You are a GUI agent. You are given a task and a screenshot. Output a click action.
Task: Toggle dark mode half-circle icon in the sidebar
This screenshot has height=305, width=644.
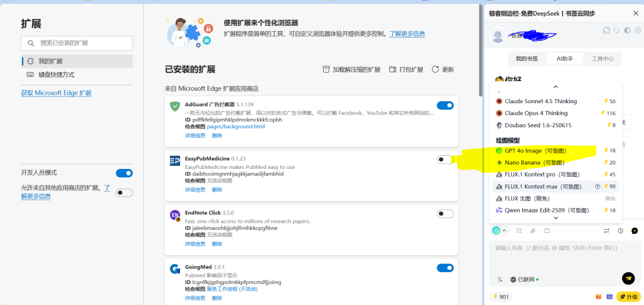click(x=627, y=30)
